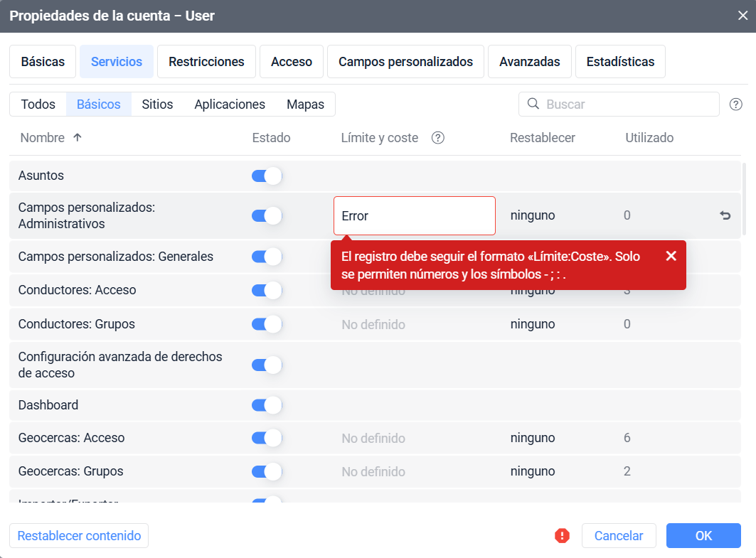Switch to the Restricciones tab
Viewport: 756px width, 558px height.
point(206,62)
